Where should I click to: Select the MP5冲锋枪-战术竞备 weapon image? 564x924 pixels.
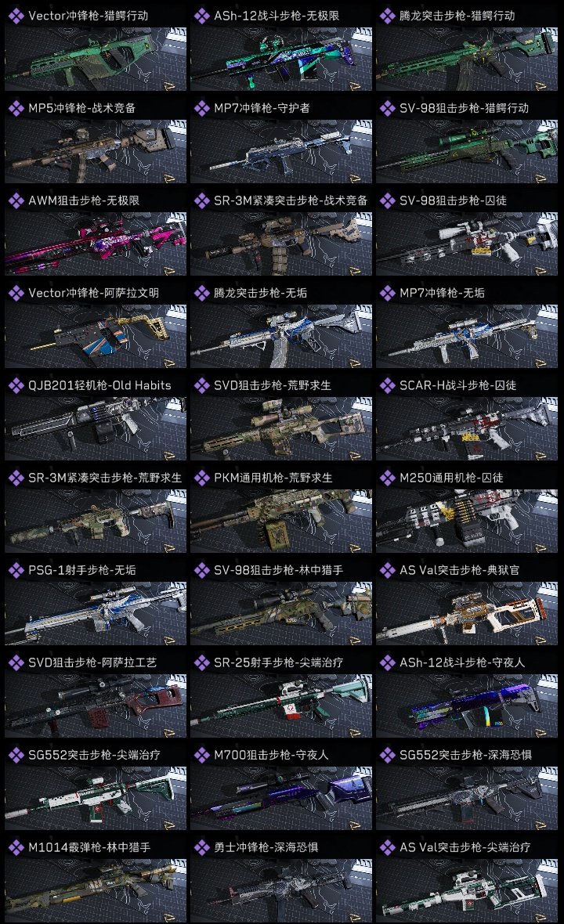point(96,151)
